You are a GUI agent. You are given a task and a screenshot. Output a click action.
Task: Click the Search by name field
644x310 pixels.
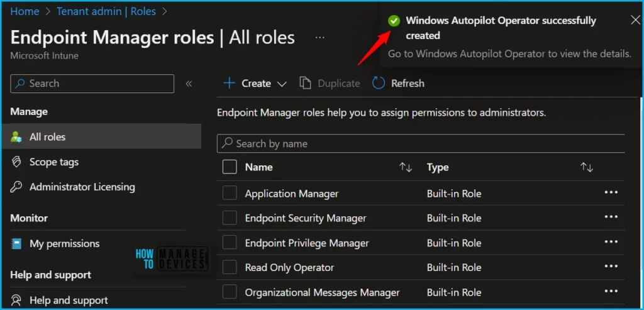click(x=421, y=143)
